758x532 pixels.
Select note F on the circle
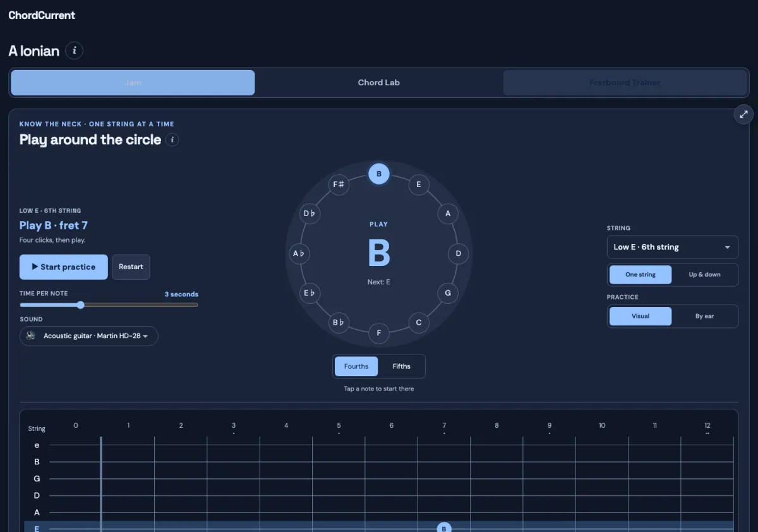tap(379, 333)
